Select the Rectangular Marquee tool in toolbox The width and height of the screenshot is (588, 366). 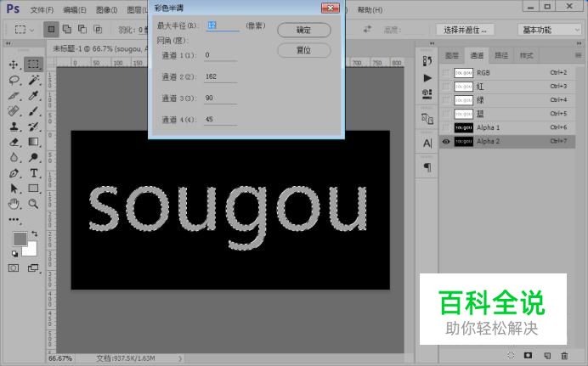[x=33, y=65]
